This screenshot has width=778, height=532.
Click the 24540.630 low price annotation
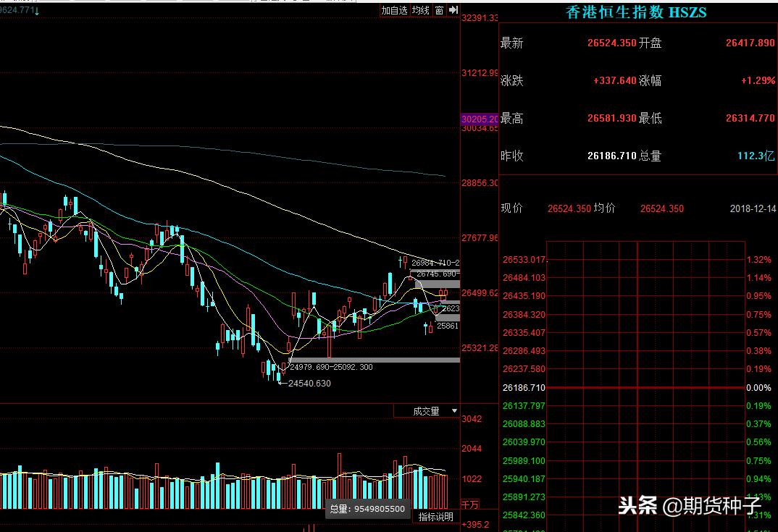point(309,384)
